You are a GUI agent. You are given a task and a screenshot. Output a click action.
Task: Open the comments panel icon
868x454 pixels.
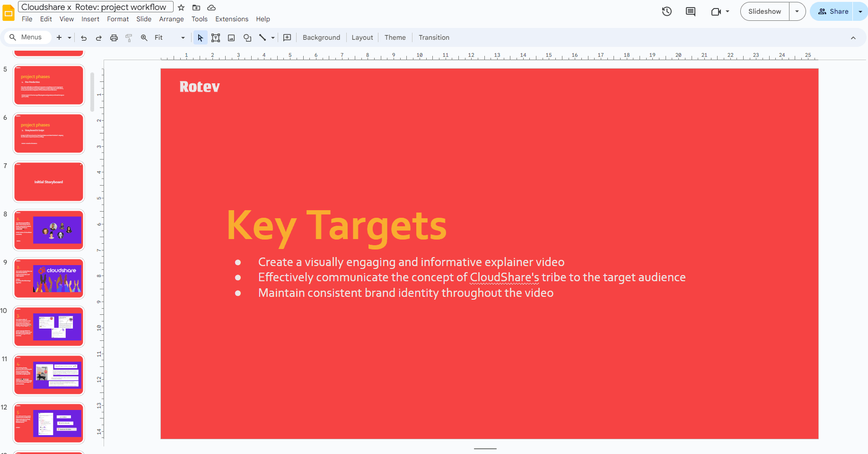pos(691,11)
